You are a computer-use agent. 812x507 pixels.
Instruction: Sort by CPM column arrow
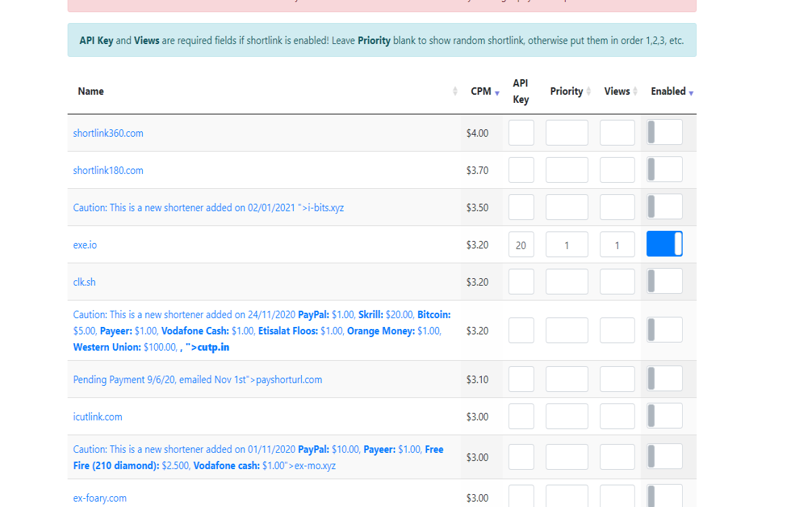(497, 93)
